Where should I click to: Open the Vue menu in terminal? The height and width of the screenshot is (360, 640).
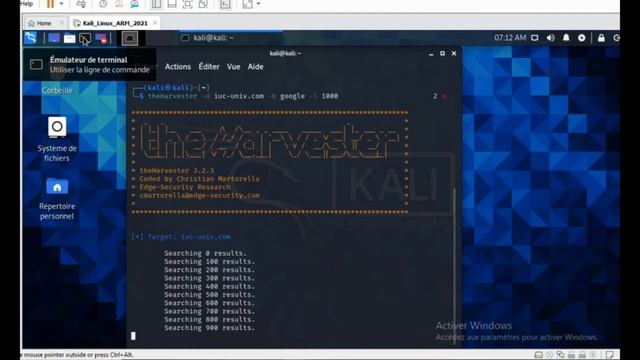[233, 67]
